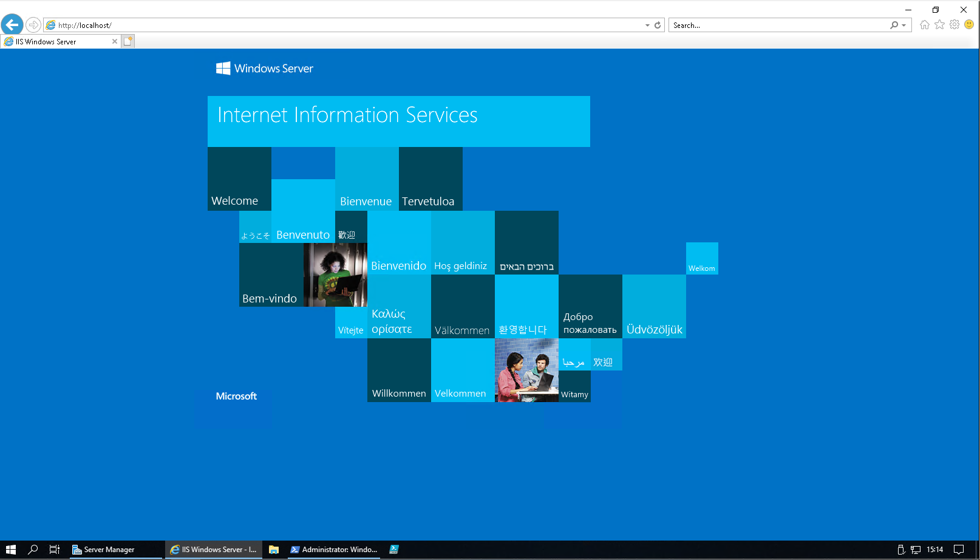Open Task View on taskbar

pyautogui.click(x=55, y=550)
